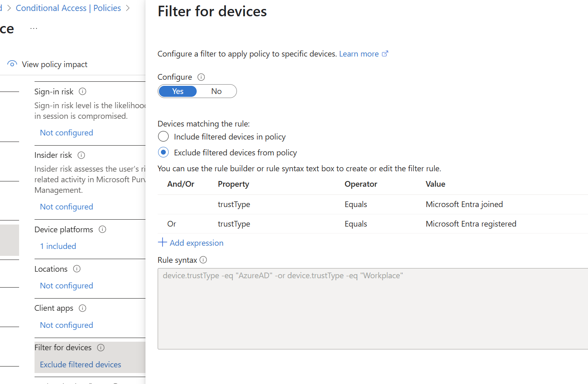
Task: Open the Learn more link
Action: click(x=364, y=54)
